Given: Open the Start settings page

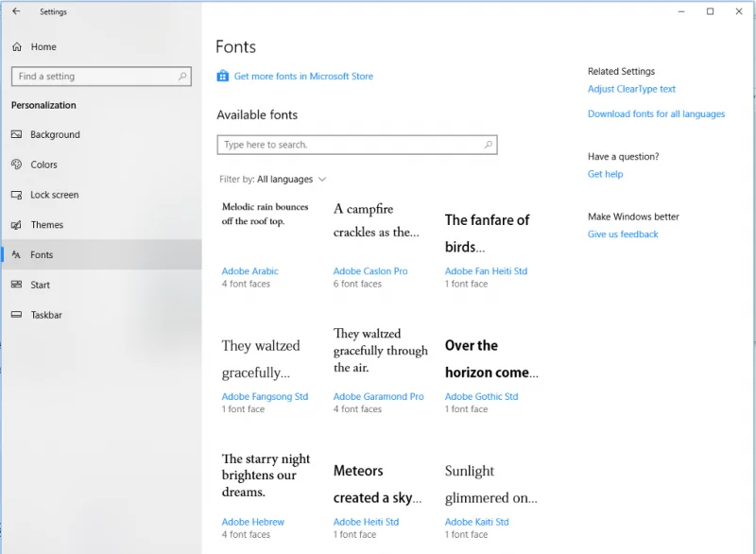Looking at the screenshot, I should (x=102, y=285).
